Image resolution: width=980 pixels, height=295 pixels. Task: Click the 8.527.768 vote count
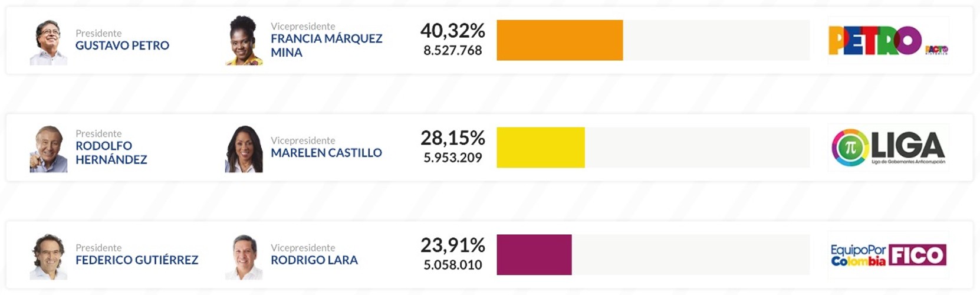(452, 51)
